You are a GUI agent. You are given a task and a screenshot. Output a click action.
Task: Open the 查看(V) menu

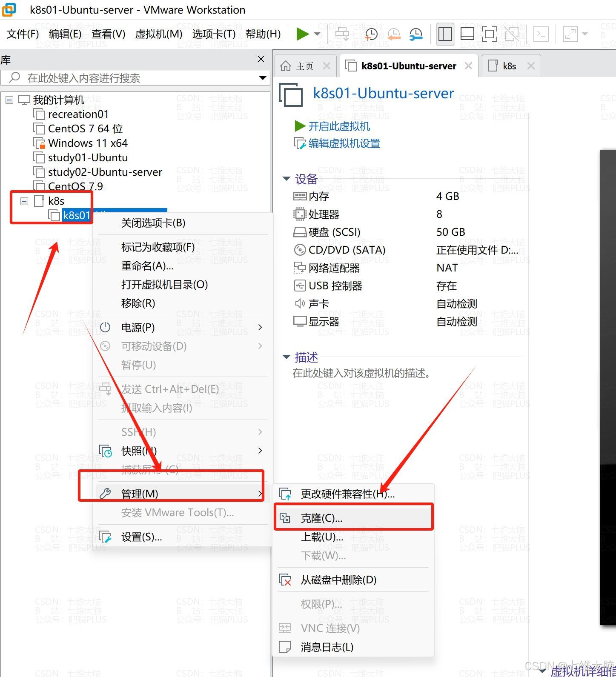[x=109, y=34]
